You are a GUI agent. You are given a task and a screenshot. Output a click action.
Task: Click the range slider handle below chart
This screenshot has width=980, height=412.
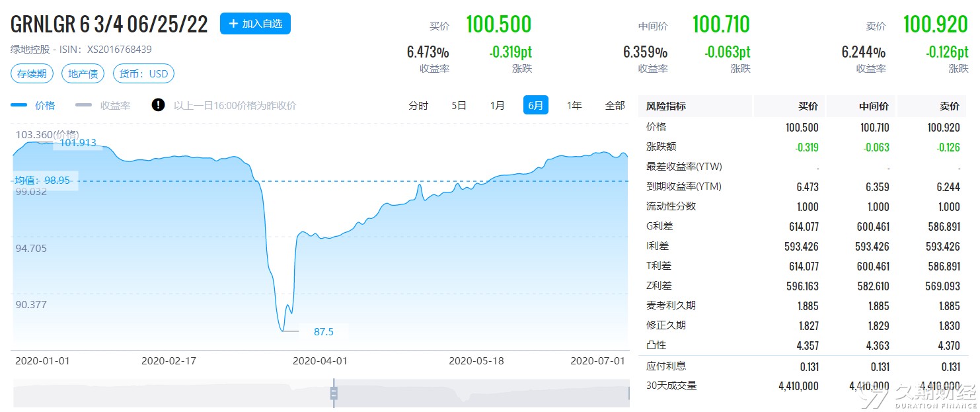(x=334, y=393)
